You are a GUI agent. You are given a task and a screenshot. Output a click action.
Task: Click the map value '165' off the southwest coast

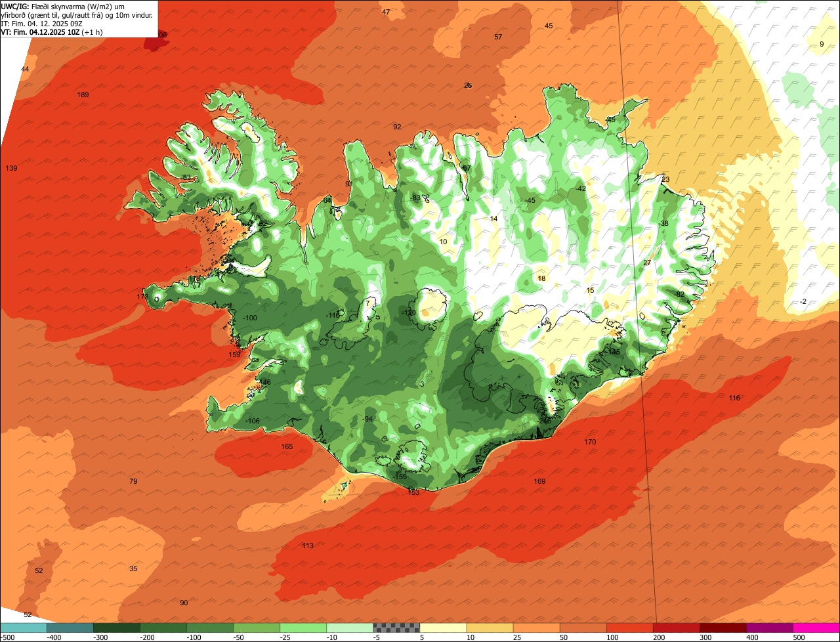(287, 447)
